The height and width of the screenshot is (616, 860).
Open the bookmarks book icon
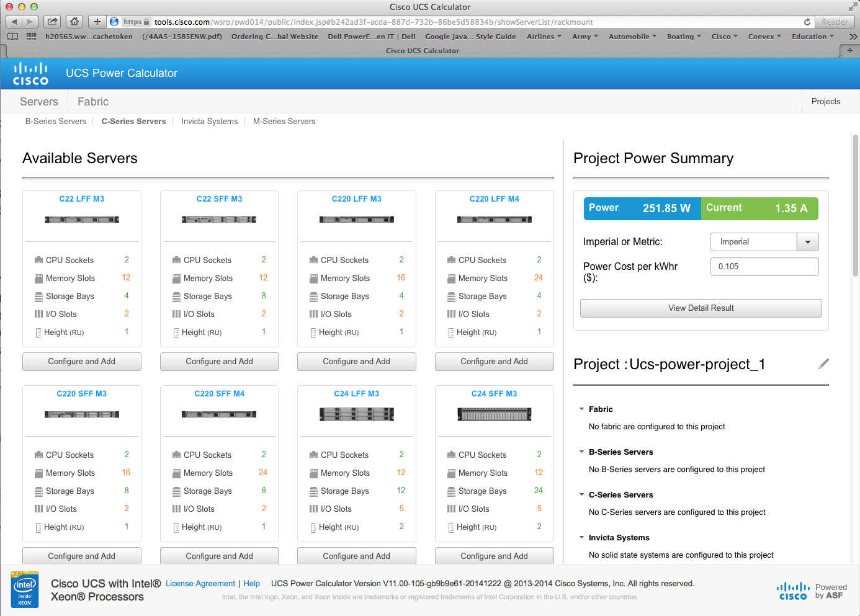12,37
